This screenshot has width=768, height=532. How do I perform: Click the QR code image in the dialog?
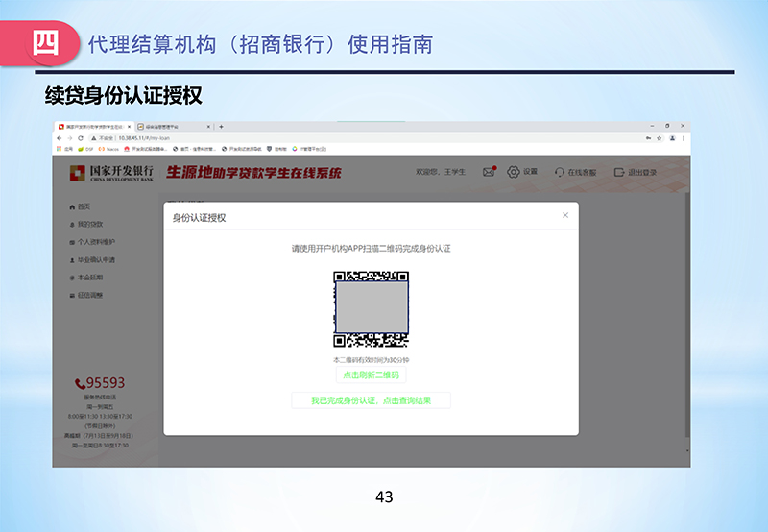371,309
